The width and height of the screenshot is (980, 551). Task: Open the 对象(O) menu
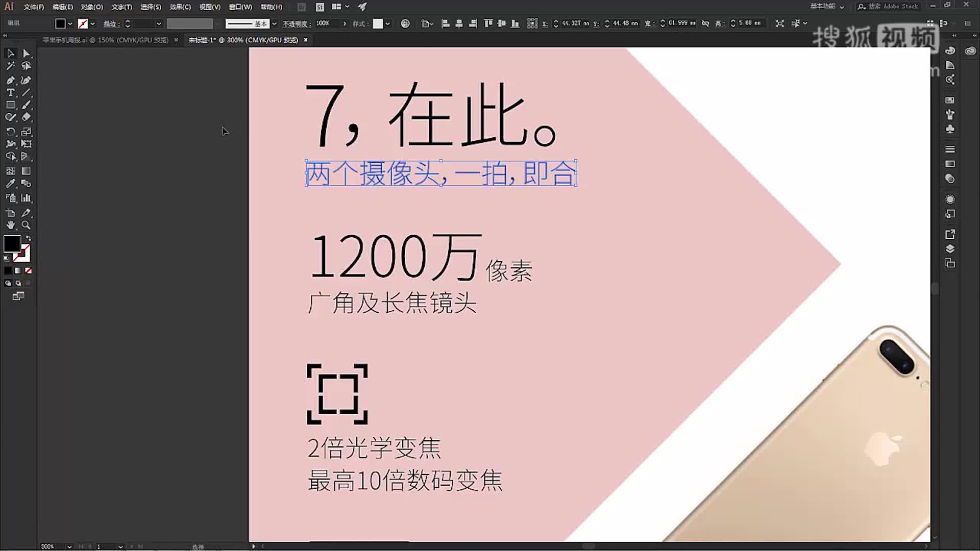92,7
